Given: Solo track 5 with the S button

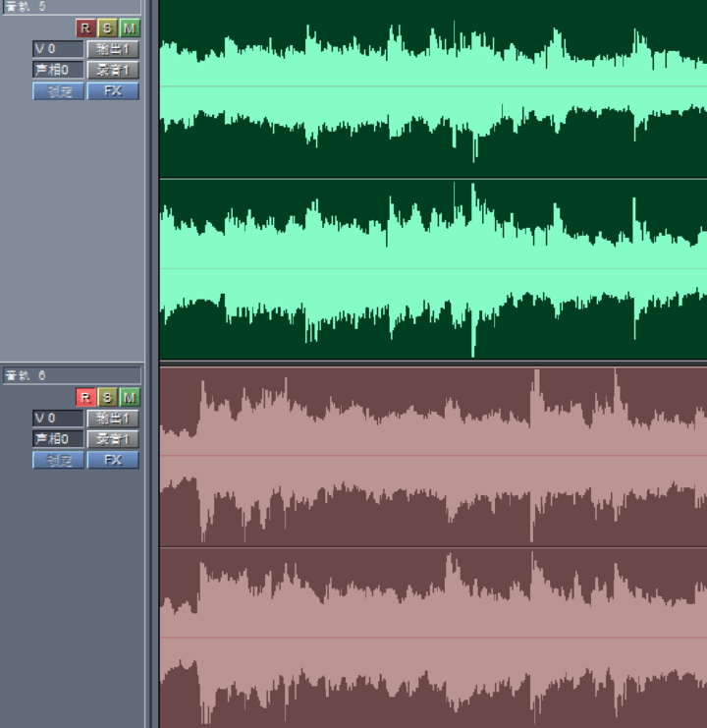Looking at the screenshot, I should (108, 28).
